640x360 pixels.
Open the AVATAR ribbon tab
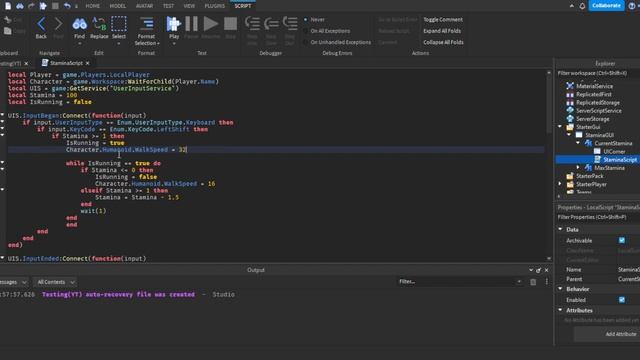pyautogui.click(x=144, y=6)
